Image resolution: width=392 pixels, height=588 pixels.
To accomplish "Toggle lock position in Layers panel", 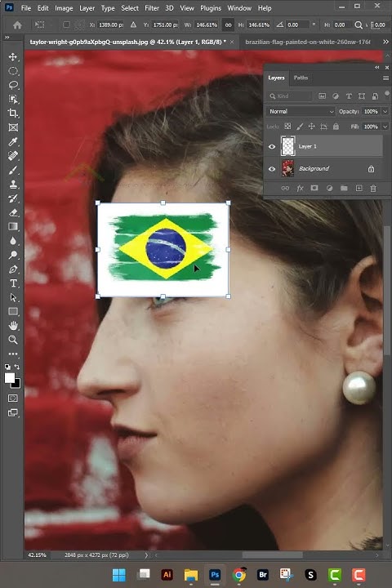I will click(312, 127).
